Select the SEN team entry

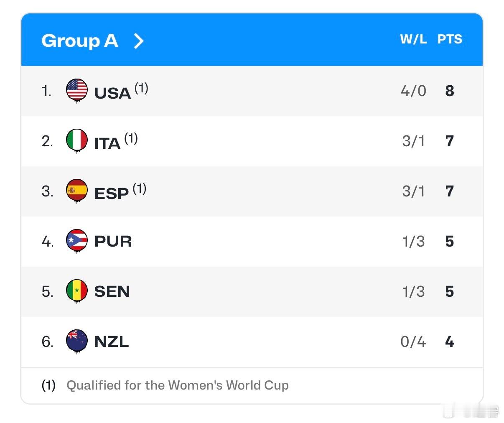[112, 291]
